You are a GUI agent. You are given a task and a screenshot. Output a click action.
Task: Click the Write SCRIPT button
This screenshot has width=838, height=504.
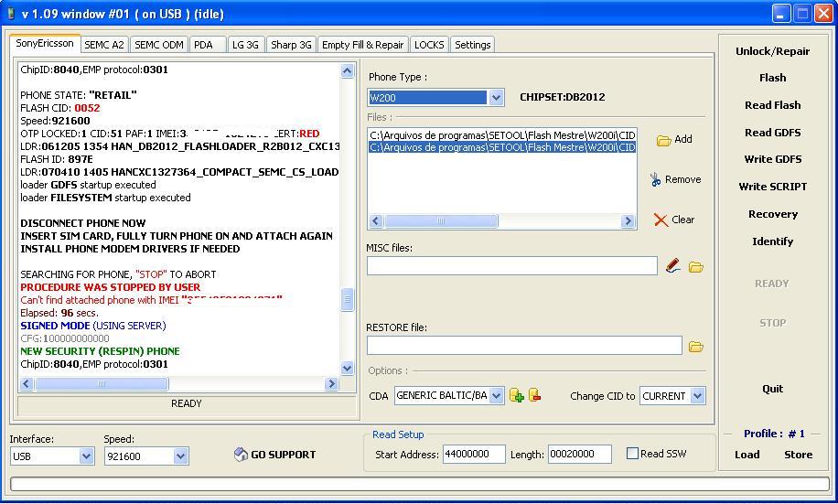772,187
